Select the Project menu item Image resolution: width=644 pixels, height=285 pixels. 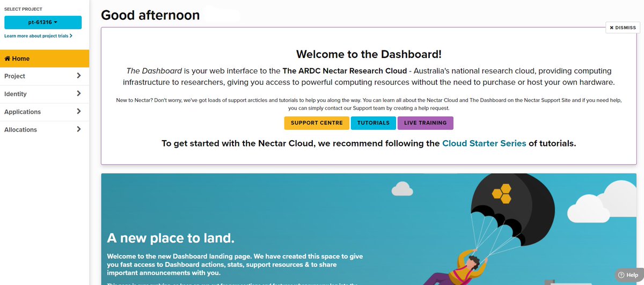45,76
